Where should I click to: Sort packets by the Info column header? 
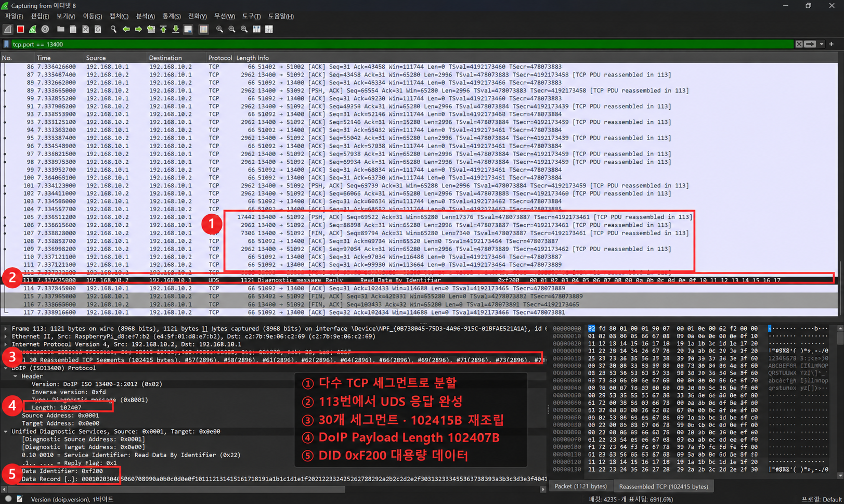(x=263, y=58)
